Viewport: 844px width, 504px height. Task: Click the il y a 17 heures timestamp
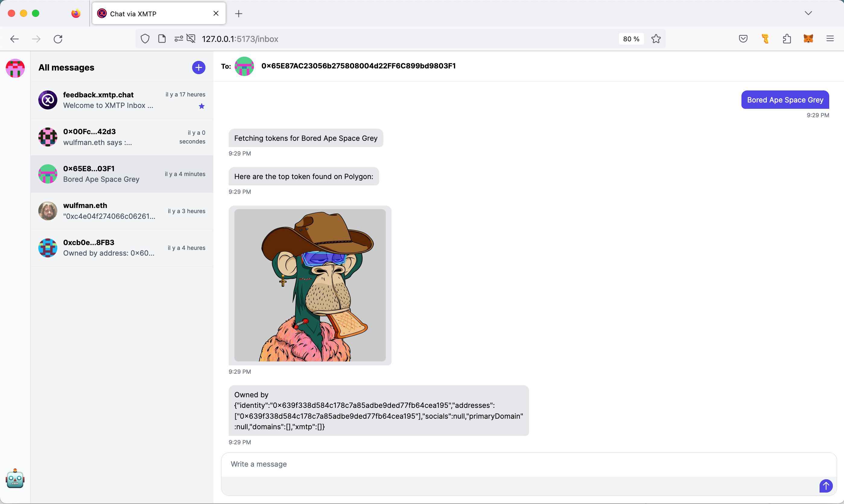click(x=186, y=94)
